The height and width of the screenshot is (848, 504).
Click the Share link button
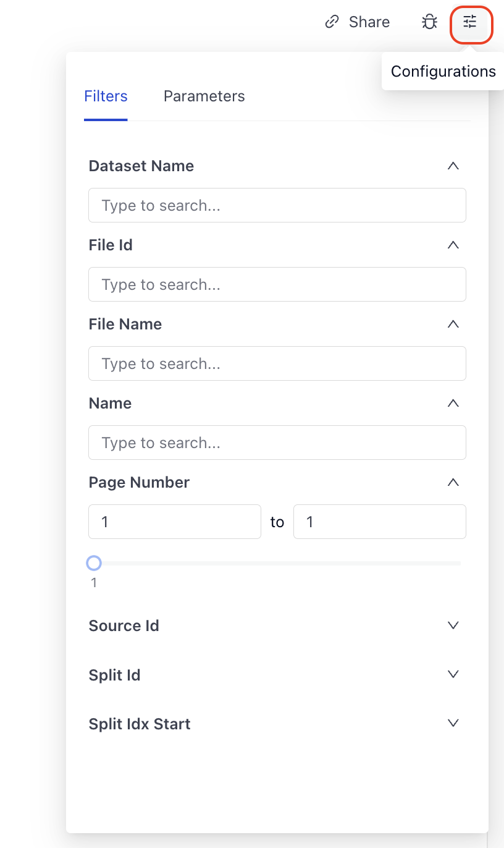click(x=358, y=22)
